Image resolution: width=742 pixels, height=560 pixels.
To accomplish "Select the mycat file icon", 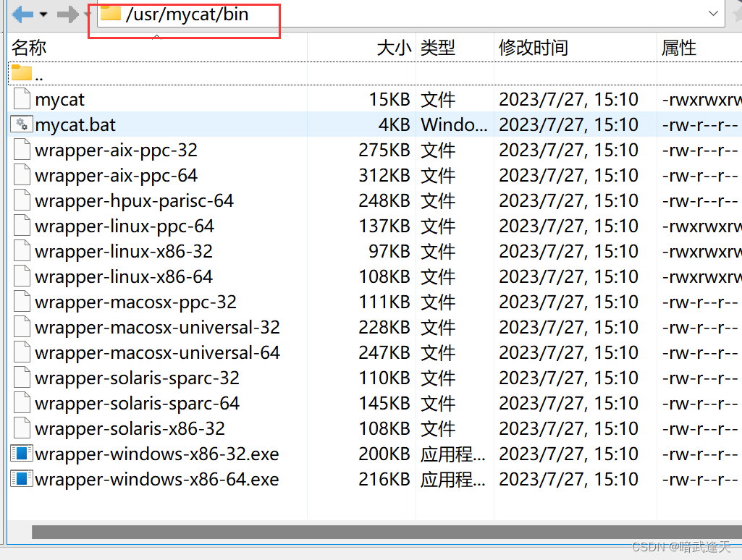I will click(x=22, y=98).
